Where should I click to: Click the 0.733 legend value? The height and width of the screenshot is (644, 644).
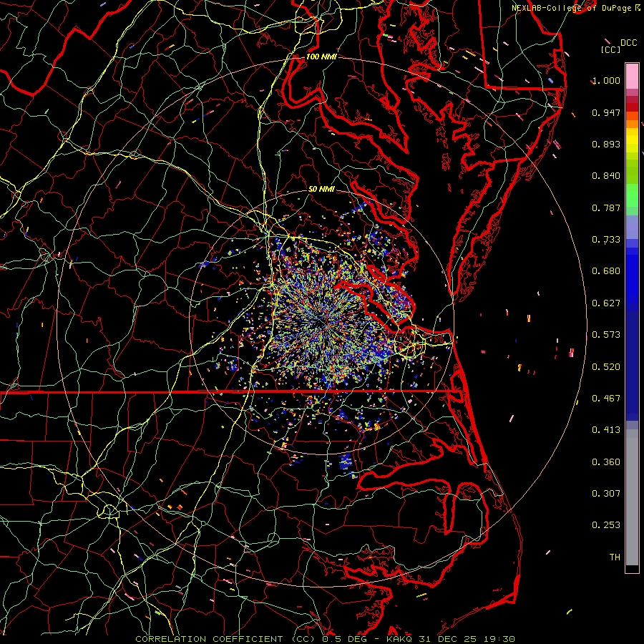point(606,240)
